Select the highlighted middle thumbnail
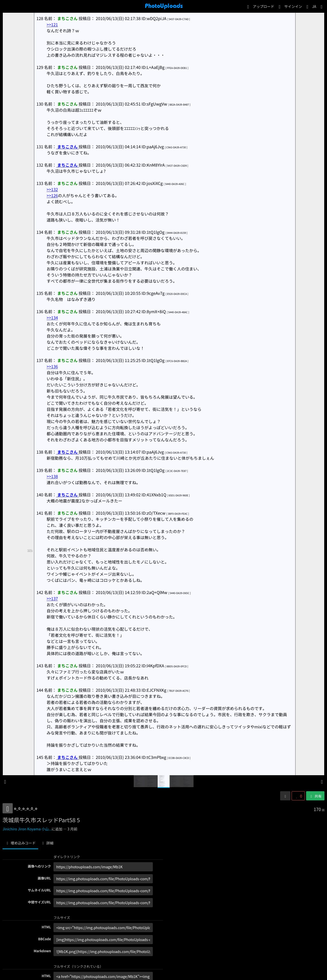This screenshot has width=327, height=980. pos(164,781)
